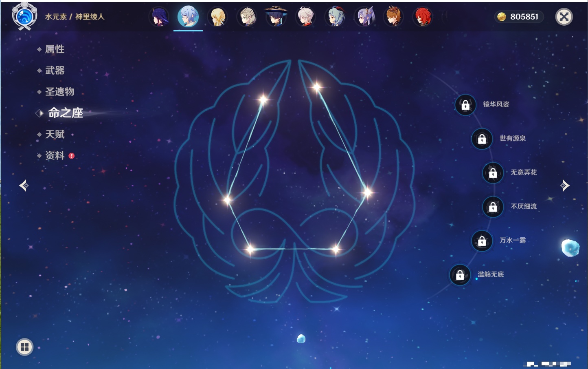Inspect locked constellation 不厌细流
Viewport: 588px width, 369px height.
tap(493, 207)
